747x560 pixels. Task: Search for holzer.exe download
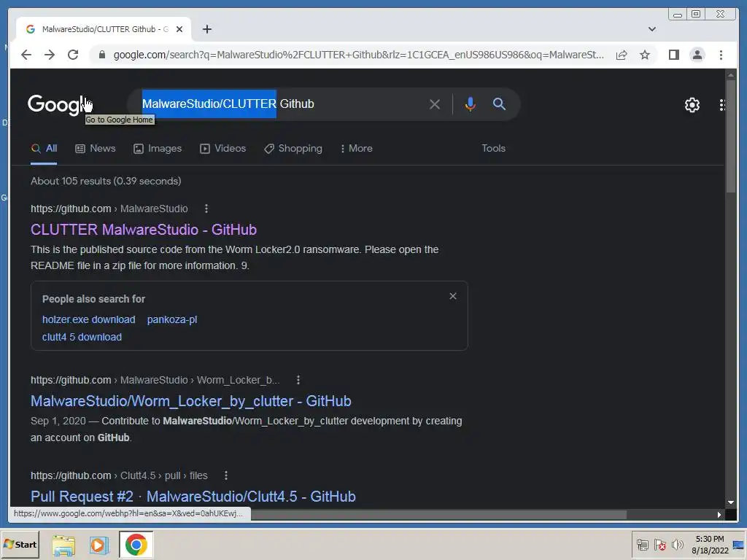coord(88,319)
